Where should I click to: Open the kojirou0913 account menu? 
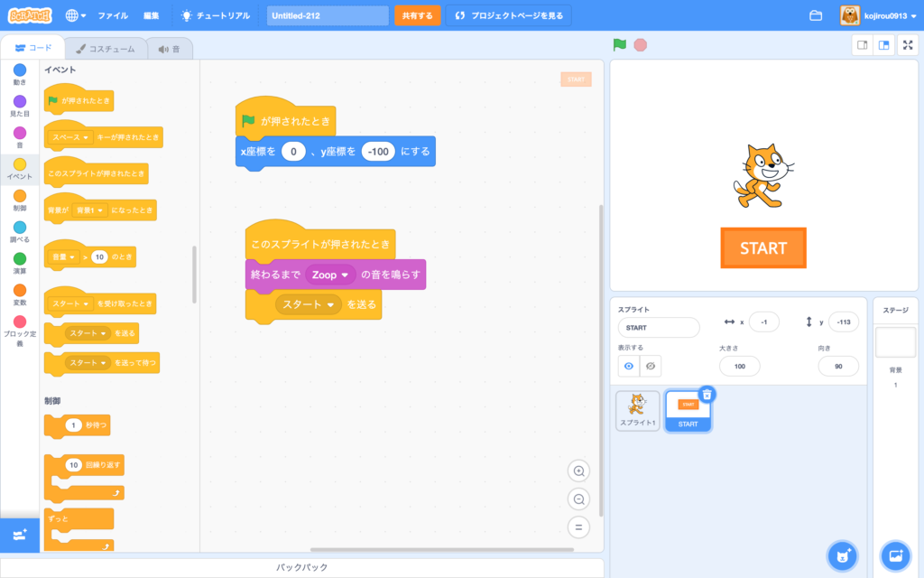tap(888, 14)
